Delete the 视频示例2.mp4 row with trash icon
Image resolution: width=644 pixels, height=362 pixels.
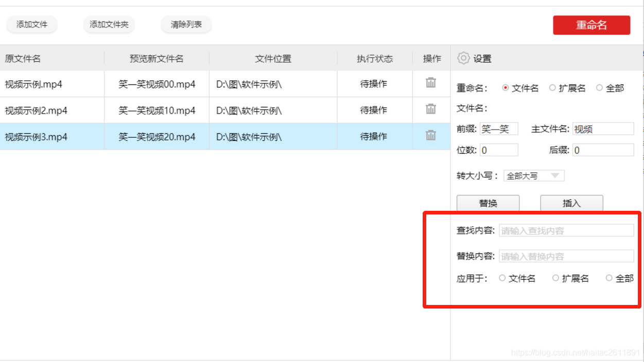click(431, 109)
